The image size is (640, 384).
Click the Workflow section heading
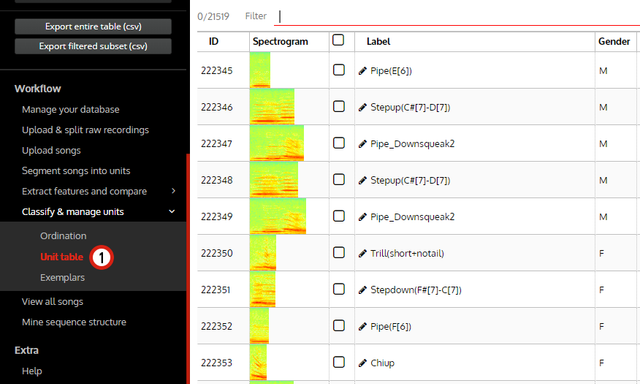38,89
